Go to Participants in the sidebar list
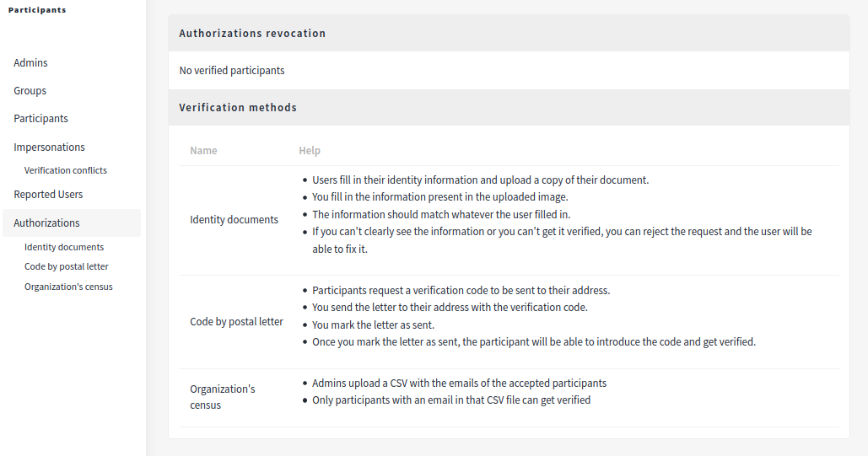868x456 pixels. pos(41,119)
